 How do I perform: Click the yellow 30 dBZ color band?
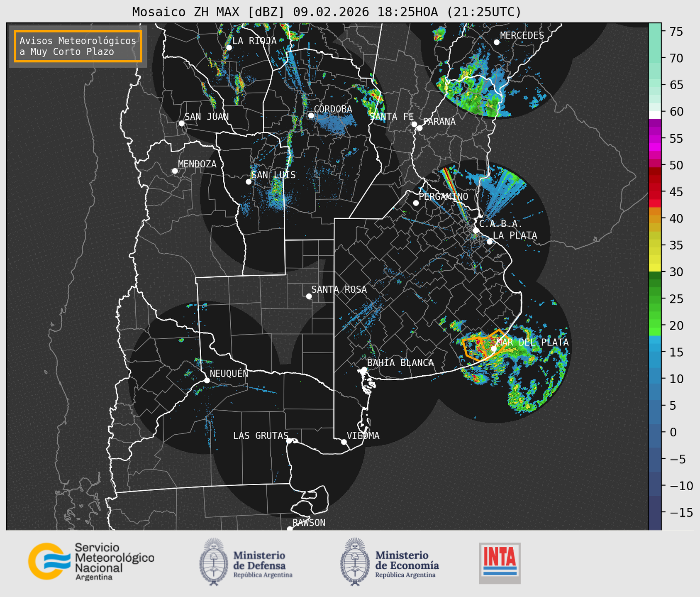point(655,268)
